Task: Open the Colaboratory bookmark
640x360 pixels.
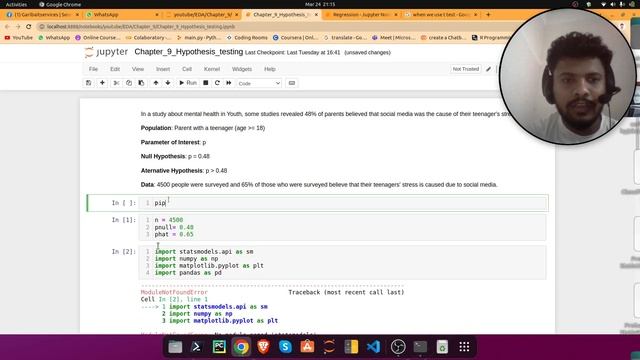Action: pos(149,38)
